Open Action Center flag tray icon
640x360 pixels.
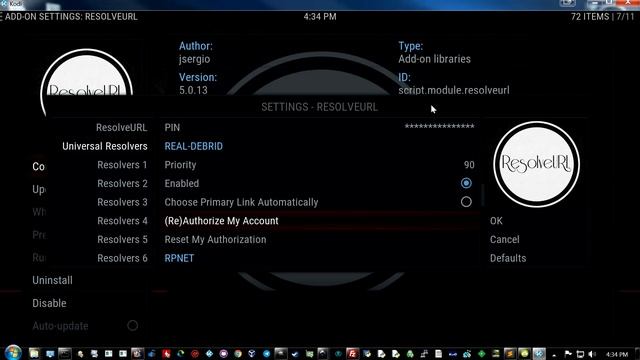pyautogui.click(x=568, y=353)
